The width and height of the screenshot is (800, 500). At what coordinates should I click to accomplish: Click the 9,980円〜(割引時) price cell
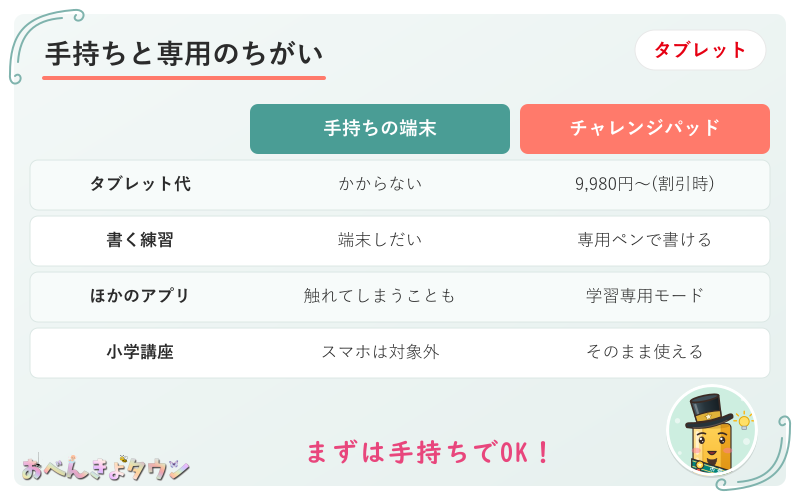point(644,184)
